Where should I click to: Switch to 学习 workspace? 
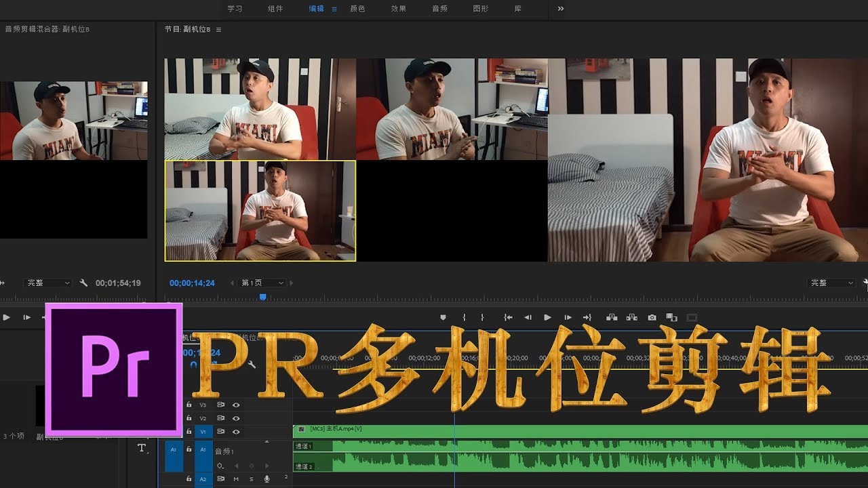235,9
